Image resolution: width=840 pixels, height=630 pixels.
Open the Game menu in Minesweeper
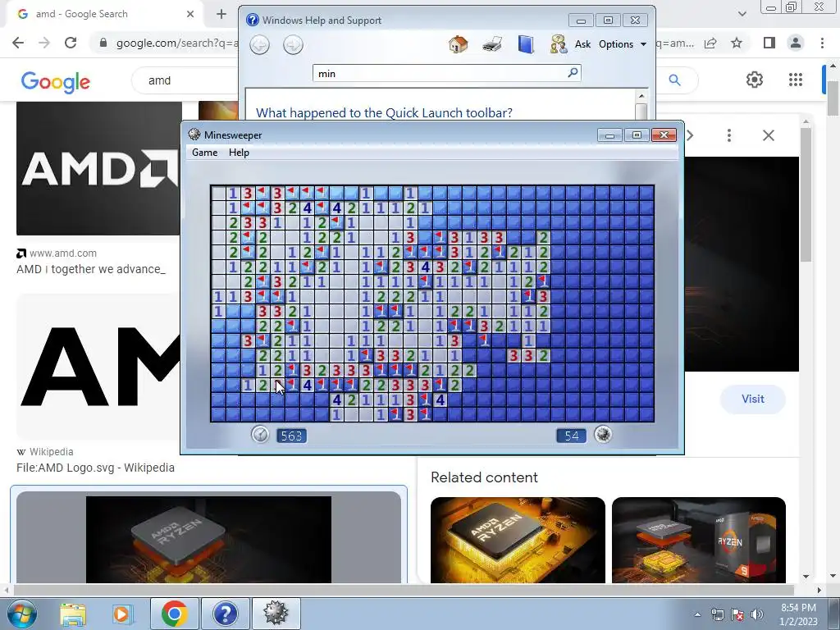tap(204, 153)
